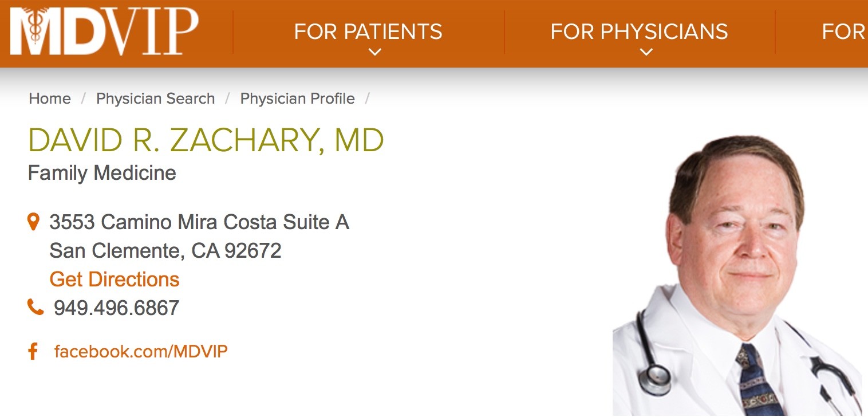Select the cut-off menu item right of FOR PHYSICIANS
The height and width of the screenshot is (417, 868).
844,32
